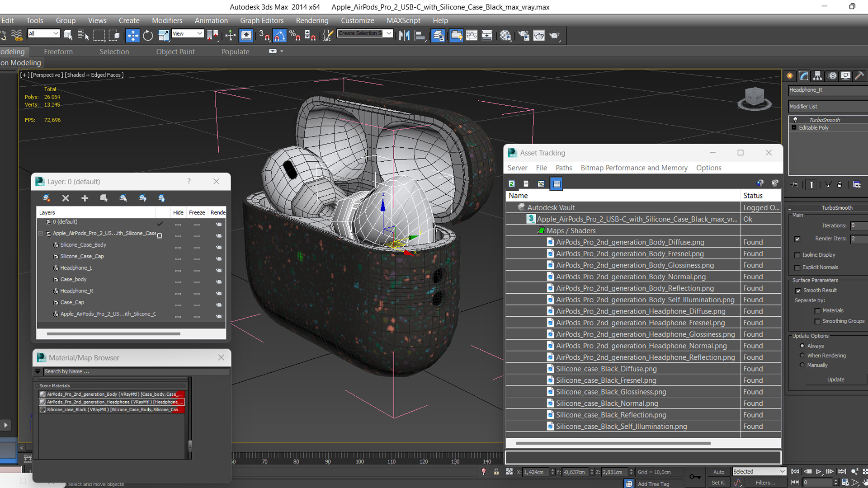Screen dimensions: 868x488
Task: Open the Modifier List dropdown
Action: point(828,107)
